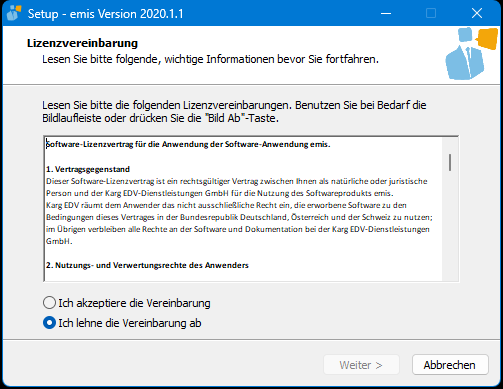This screenshot has height=389, width=503.
Task: Close the emis Setup window
Action: 477,13
